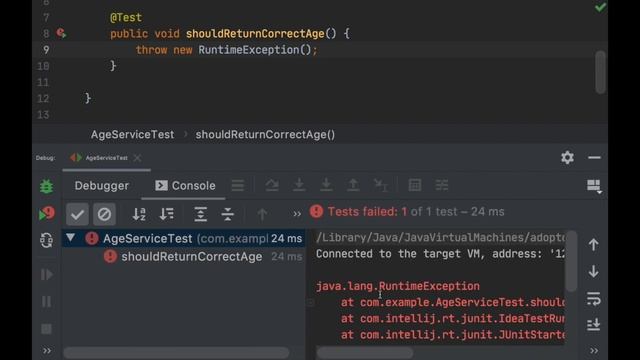Image resolution: width=640 pixels, height=360 pixels.
Task: Toggle Show Ignored tests button
Action: tap(104, 214)
